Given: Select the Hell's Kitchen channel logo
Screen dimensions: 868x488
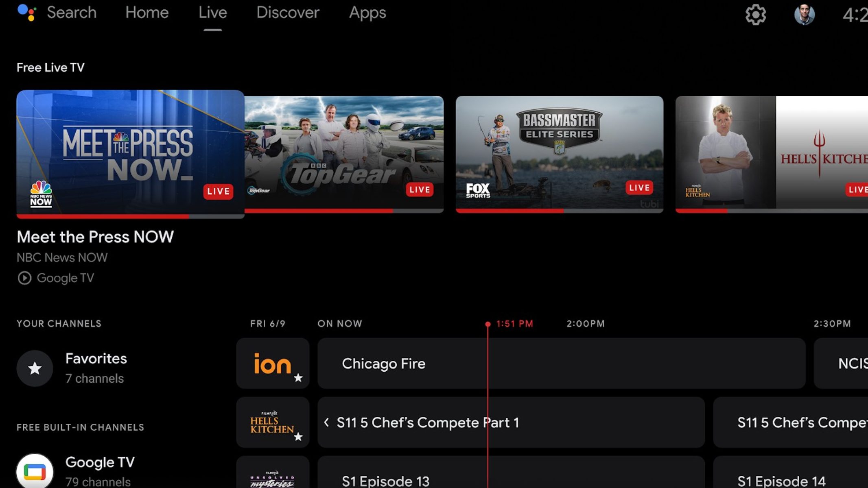Looking at the screenshot, I should (272, 423).
